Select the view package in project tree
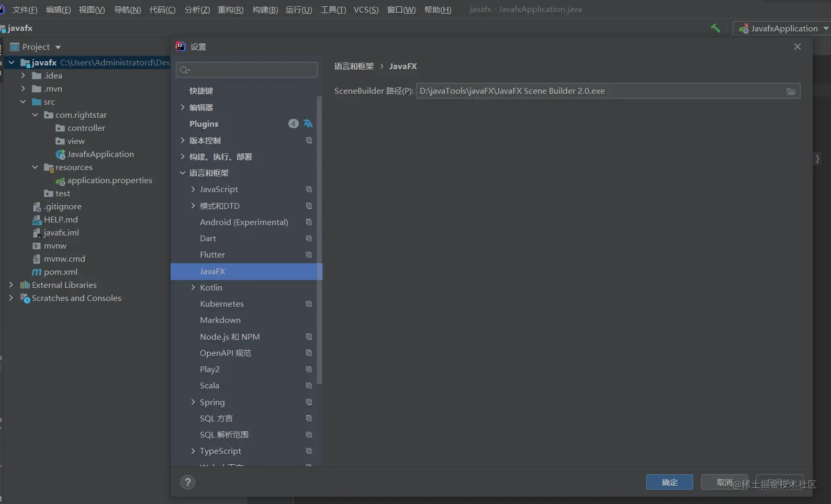The width and height of the screenshot is (831, 504). coord(76,141)
